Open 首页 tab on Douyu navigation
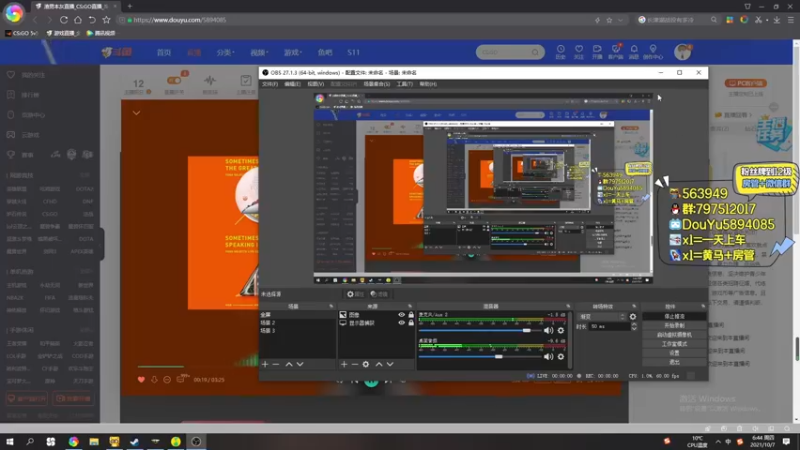 164,53
